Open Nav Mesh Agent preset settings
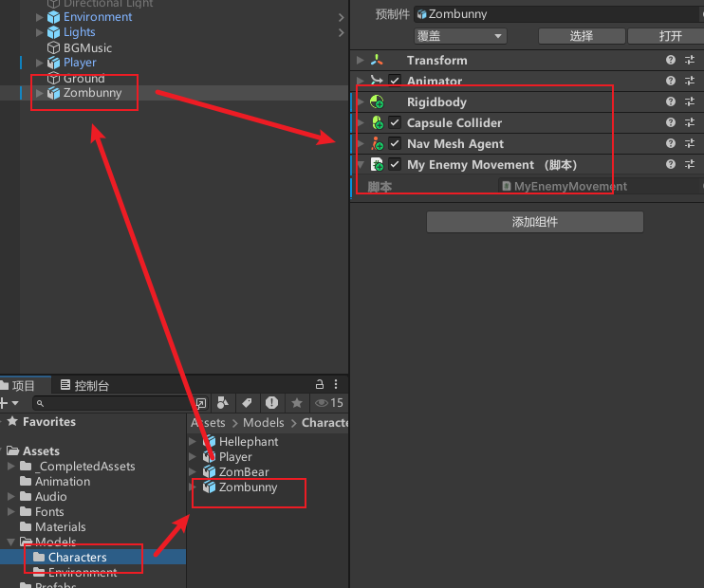 point(690,143)
